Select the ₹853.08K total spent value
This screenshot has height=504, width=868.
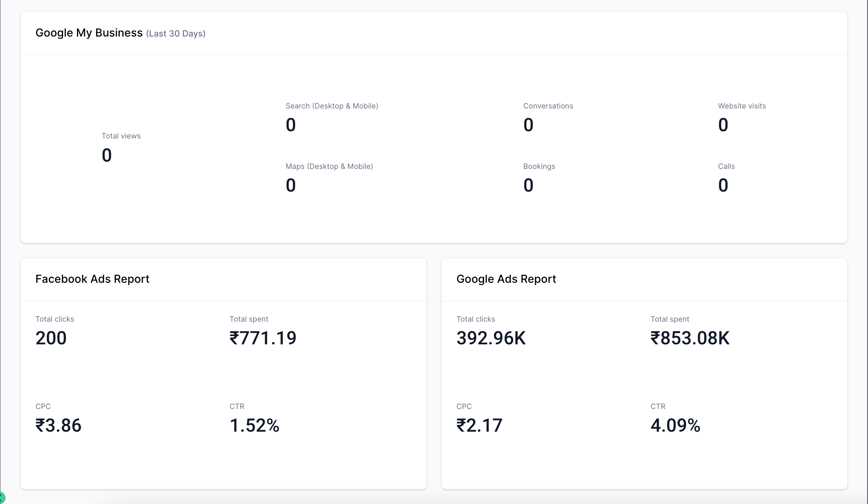click(x=690, y=338)
